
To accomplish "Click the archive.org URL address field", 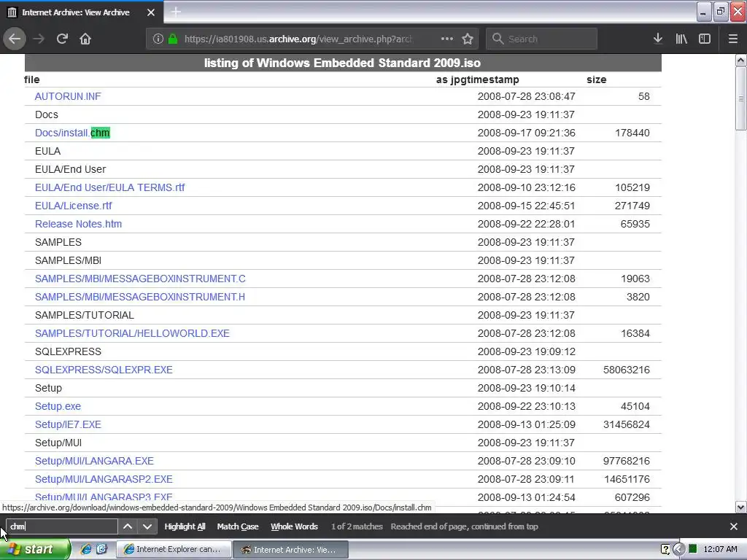I will point(298,39).
